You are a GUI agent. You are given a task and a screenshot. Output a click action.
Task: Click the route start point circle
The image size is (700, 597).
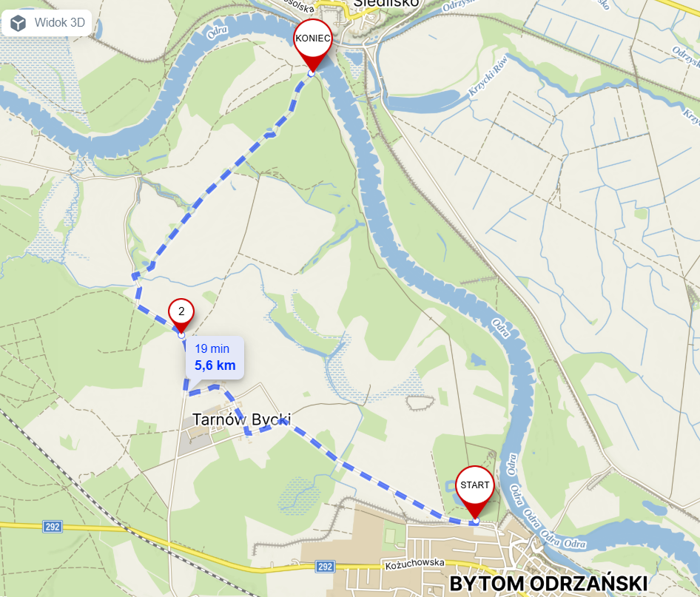476,521
